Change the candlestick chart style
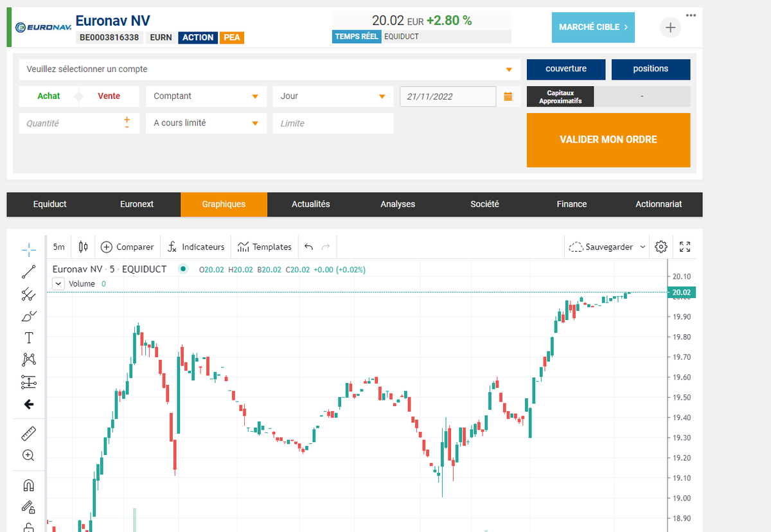The width and height of the screenshot is (771, 532). tap(83, 247)
